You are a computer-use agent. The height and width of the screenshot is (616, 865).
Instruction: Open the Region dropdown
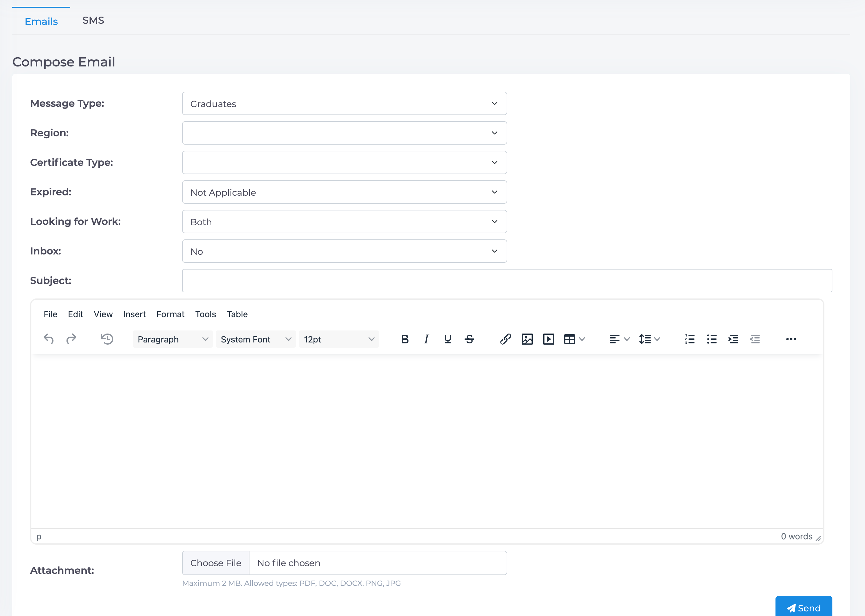coord(344,133)
